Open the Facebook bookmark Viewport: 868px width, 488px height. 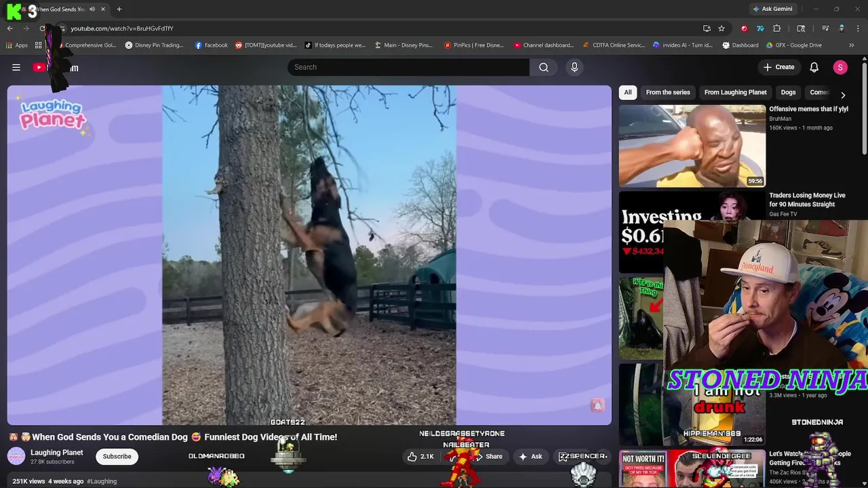(211, 45)
